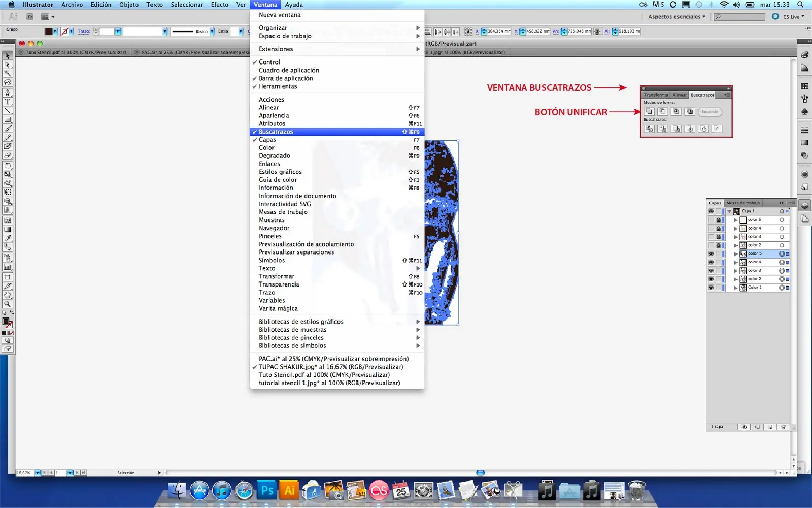Select the Line Segment tool
812x508 pixels.
point(8,110)
